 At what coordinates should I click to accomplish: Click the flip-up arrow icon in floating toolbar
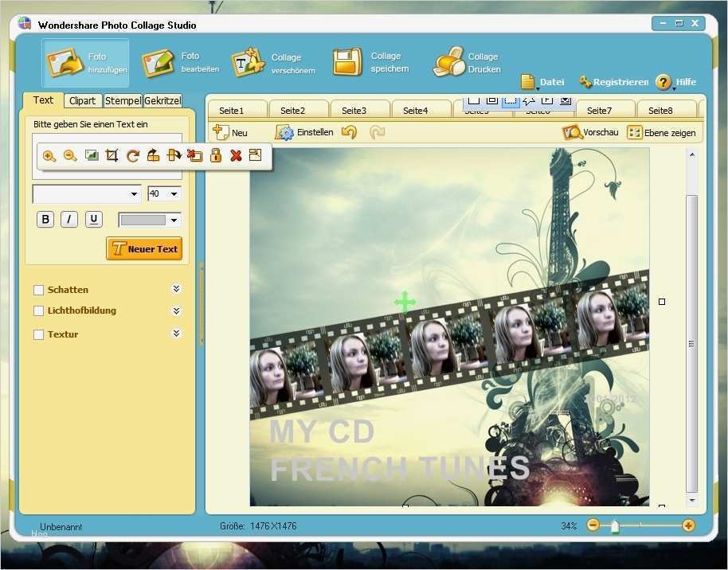(153, 155)
